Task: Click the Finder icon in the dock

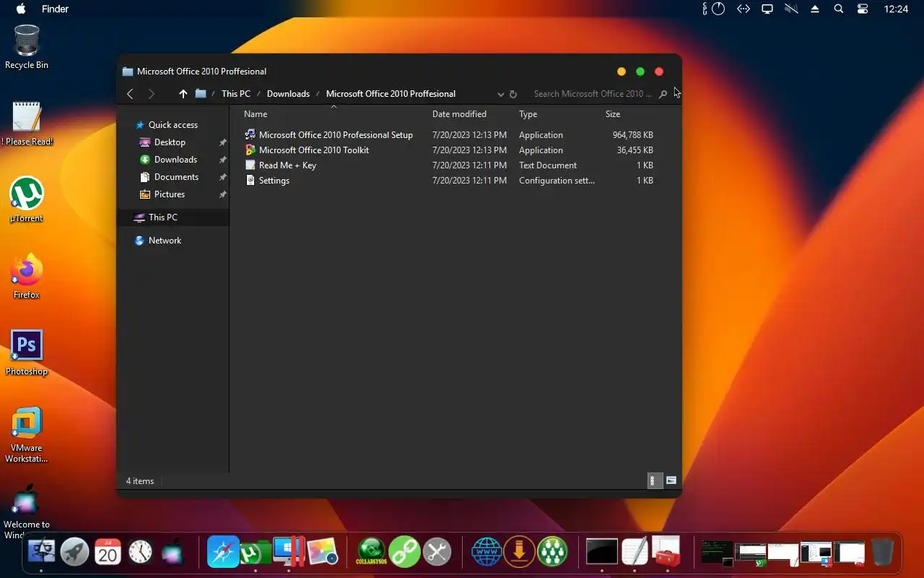Action: pyautogui.click(x=41, y=553)
